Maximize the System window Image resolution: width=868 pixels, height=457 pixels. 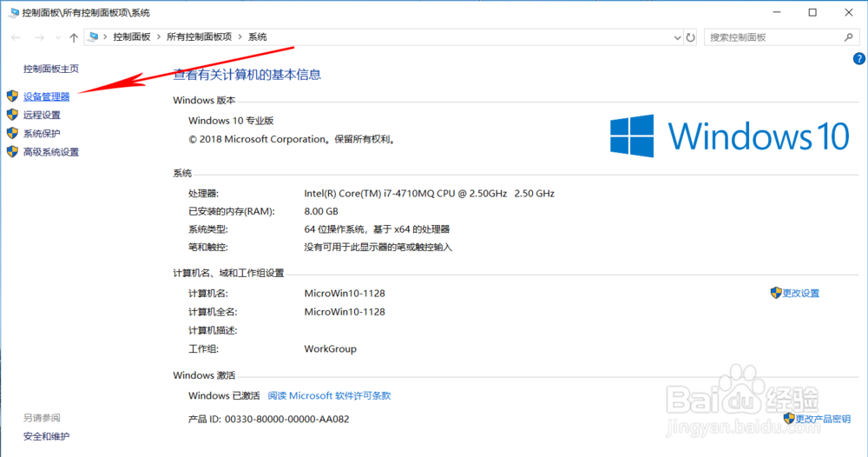812,12
